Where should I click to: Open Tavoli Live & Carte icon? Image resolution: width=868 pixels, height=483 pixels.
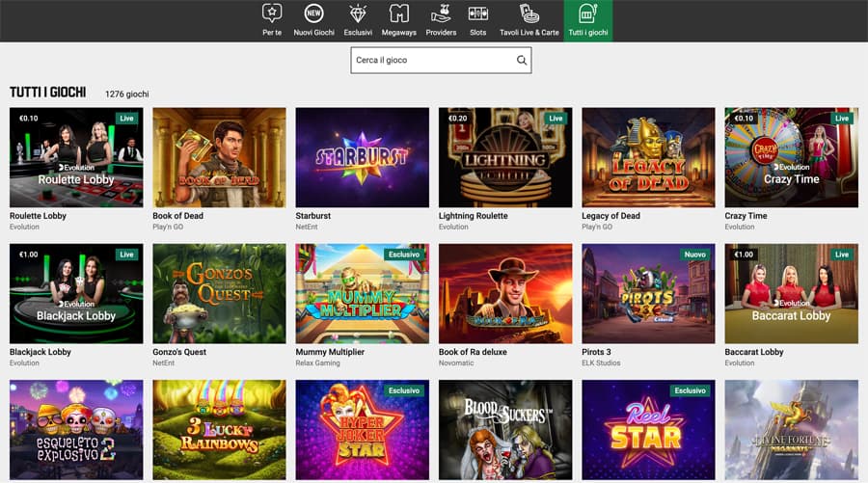[529, 13]
